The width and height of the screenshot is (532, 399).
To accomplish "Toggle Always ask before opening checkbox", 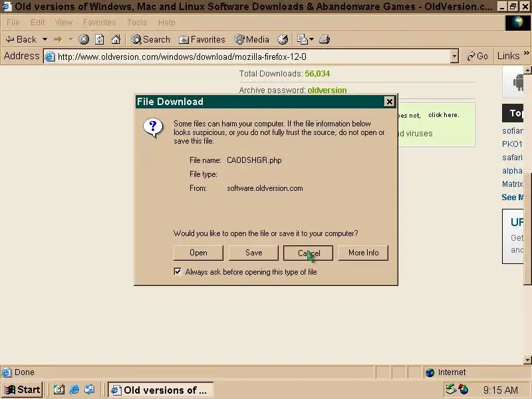I will pos(178,271).
